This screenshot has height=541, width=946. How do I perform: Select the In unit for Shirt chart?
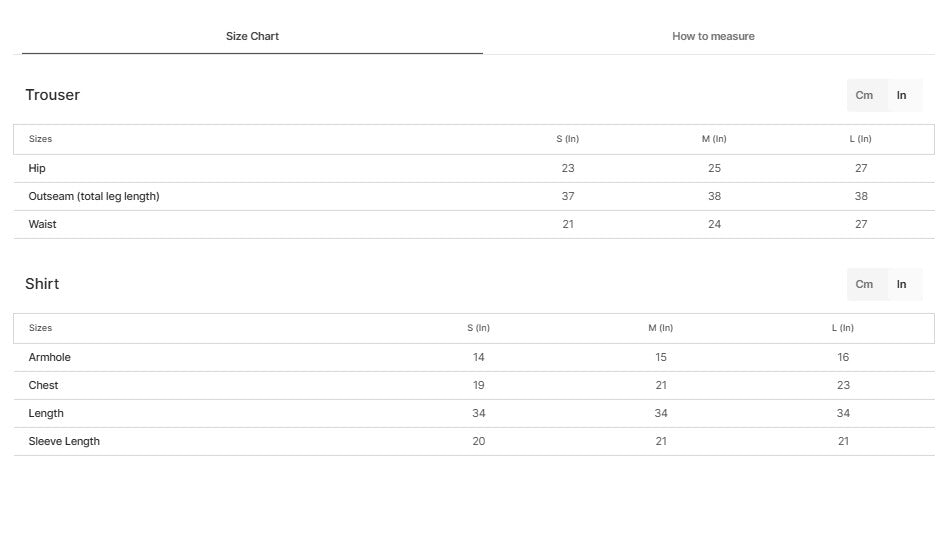(x=901, y=284)
